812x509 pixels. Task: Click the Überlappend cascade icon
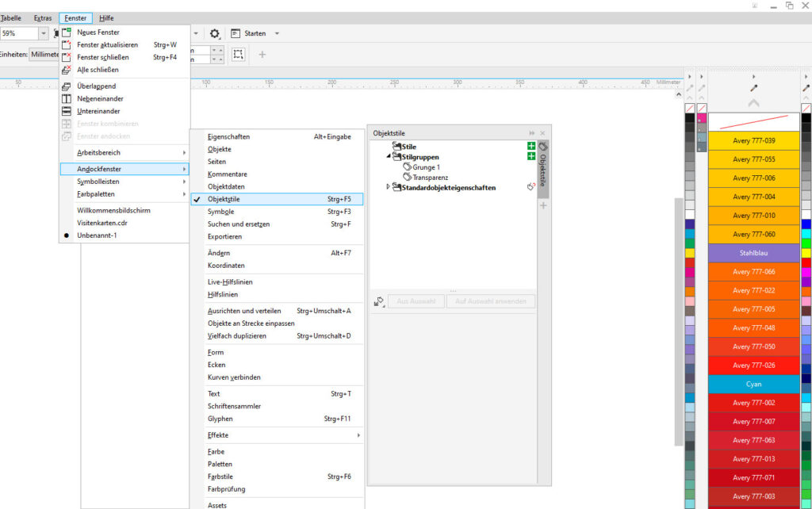point(67,86)
